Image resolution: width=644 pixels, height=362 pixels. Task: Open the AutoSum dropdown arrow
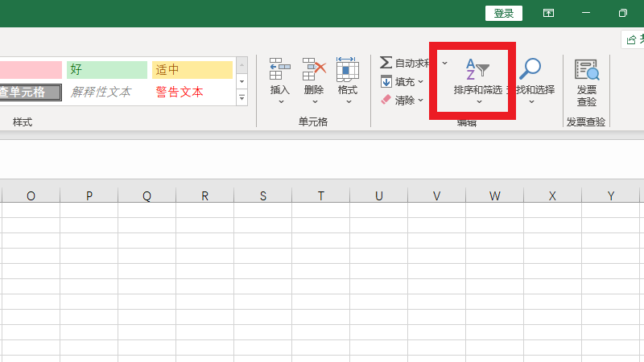[x=445, y=63]
